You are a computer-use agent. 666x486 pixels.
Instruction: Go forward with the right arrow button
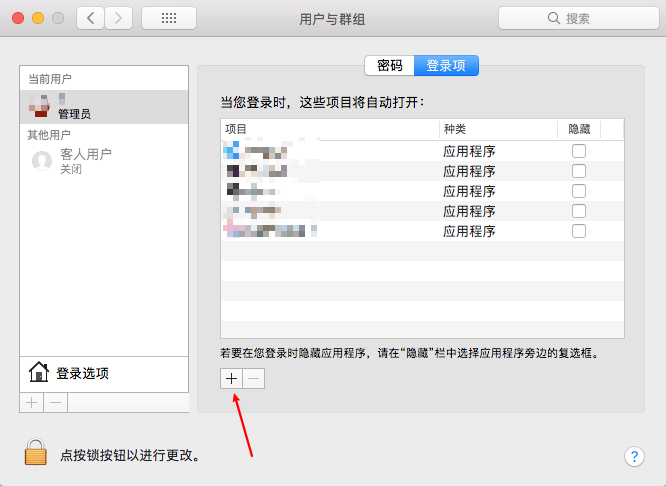click(x=119, y=18)
